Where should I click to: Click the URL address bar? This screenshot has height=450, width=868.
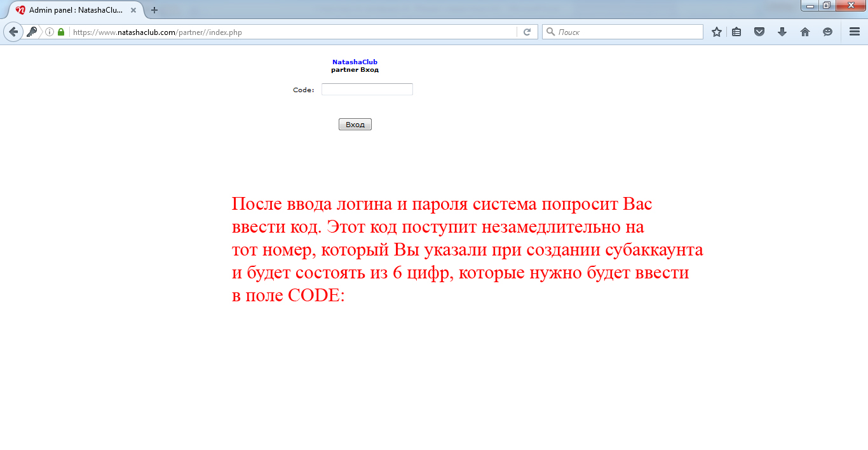coord(292,32)
